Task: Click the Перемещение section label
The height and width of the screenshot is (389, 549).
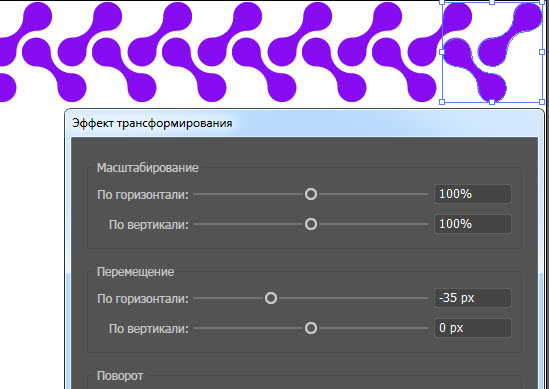Action: pos(135,272)
